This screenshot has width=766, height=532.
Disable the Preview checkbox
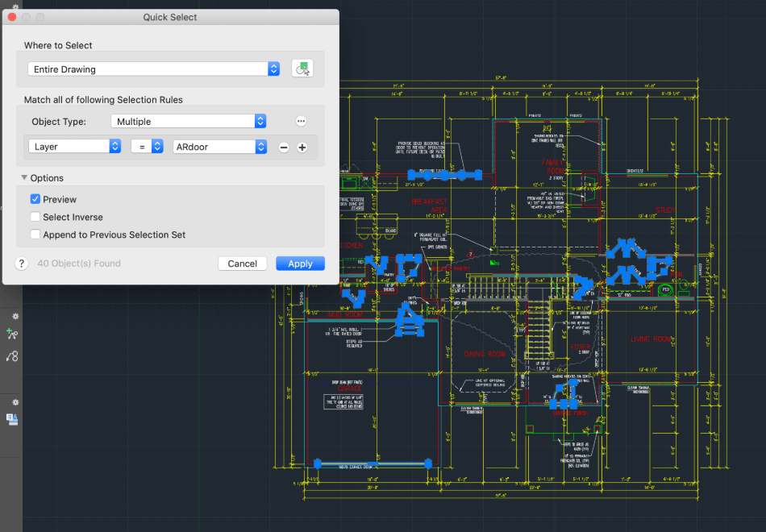35,199
